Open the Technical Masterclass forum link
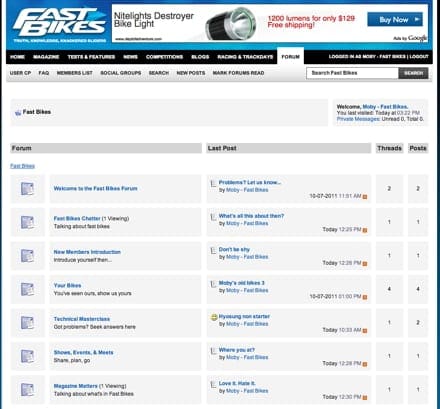Viewport: 440px width, 409px height. click(x=82, y=319)
